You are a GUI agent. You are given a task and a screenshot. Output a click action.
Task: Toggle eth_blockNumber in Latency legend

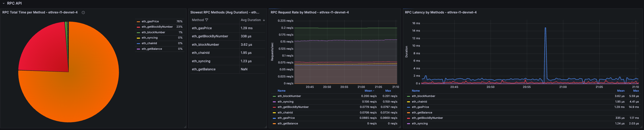[x=423, y=96]
